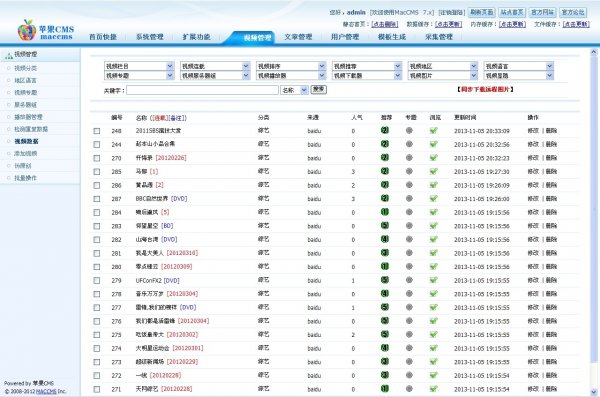This screenshot has width=600, height=397.
Task: Click the scrollbar down arrow
Action: pos(594,392)
